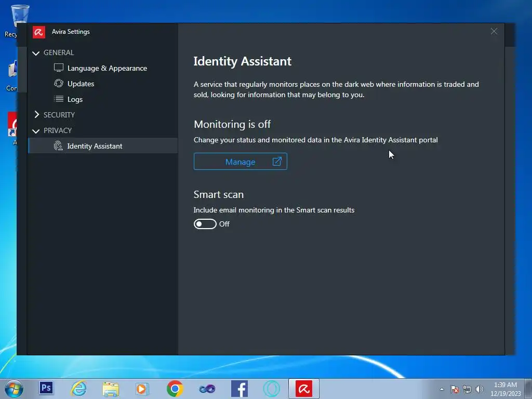Open Photoshop from the taskbar
Viewport: 532px width, 399px height.
pyautogui.click(x=46, y=388)
